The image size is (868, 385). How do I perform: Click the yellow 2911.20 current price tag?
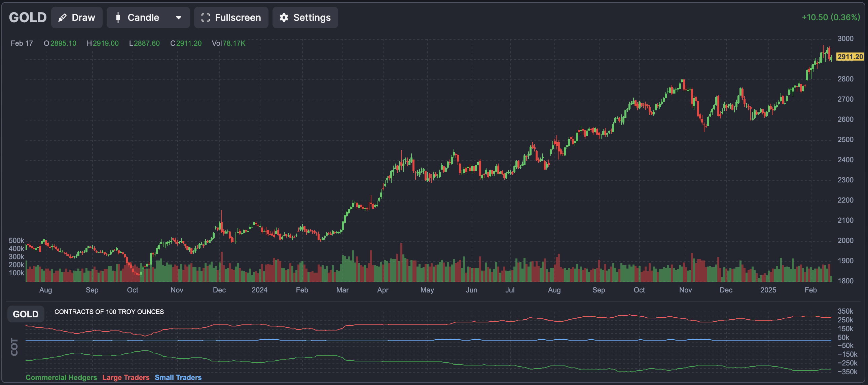(x=850, y=57)
